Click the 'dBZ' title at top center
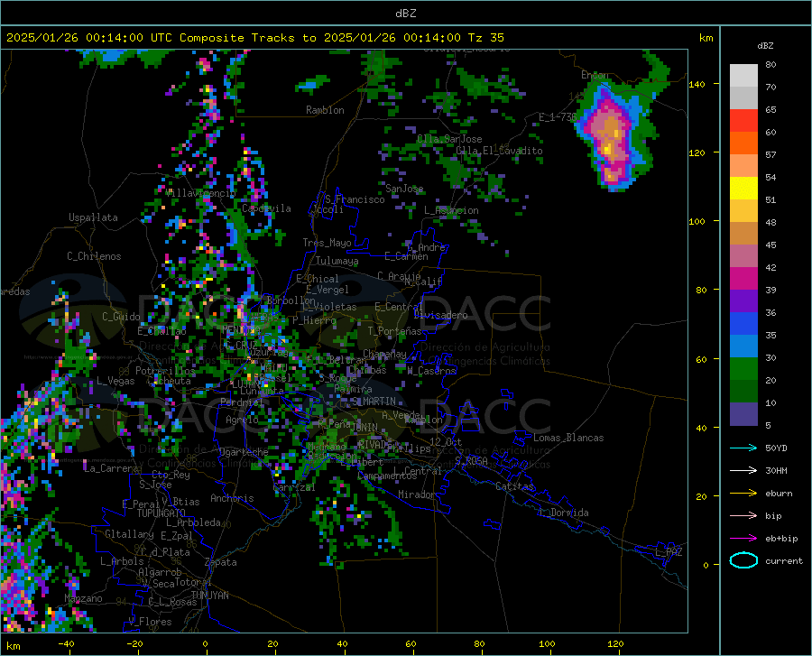Image resolution: width=812 pixels, height=656 pixels. 405,14
